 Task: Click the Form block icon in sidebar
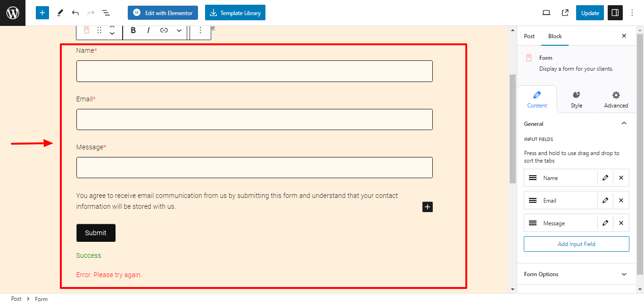pos(528,58)
